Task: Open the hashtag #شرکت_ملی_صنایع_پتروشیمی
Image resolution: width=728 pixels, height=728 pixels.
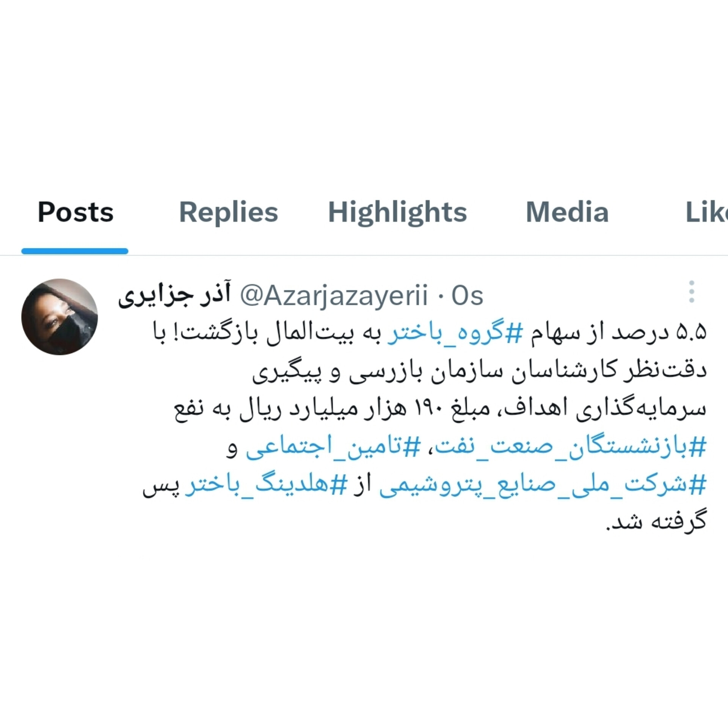Action: (543, 485)
